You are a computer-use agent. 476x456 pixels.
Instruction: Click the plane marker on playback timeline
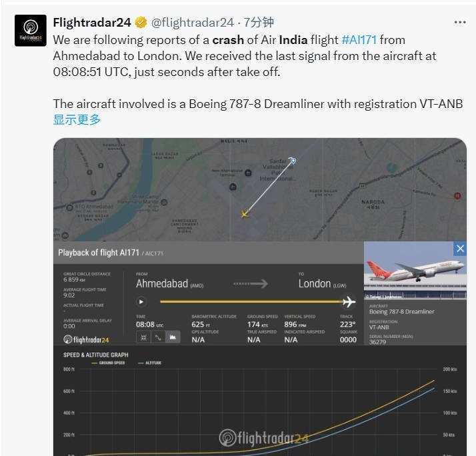tap(349, 302)
